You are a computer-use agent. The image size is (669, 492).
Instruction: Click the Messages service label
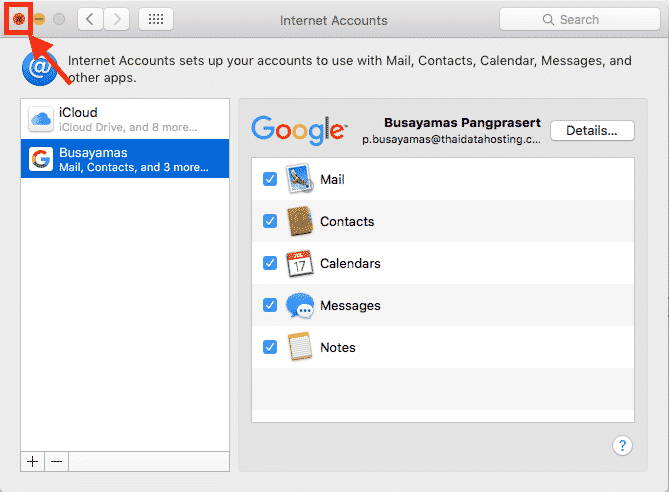tap(350, 306)
